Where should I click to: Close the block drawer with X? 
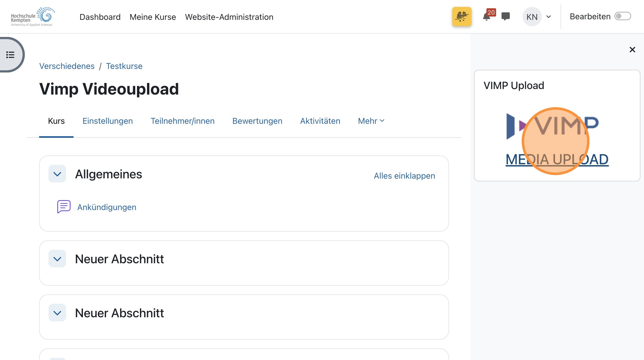point(632,50)
